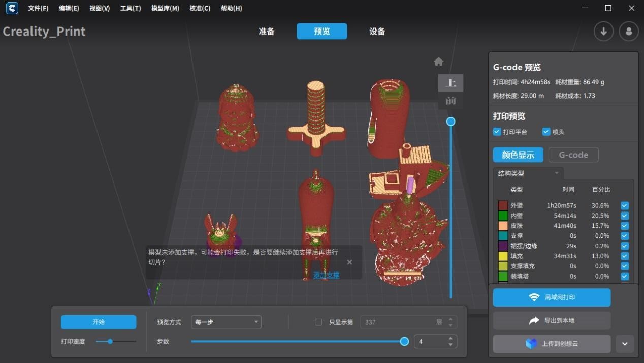Click the download arrow icon at top right

click(603, 32)
